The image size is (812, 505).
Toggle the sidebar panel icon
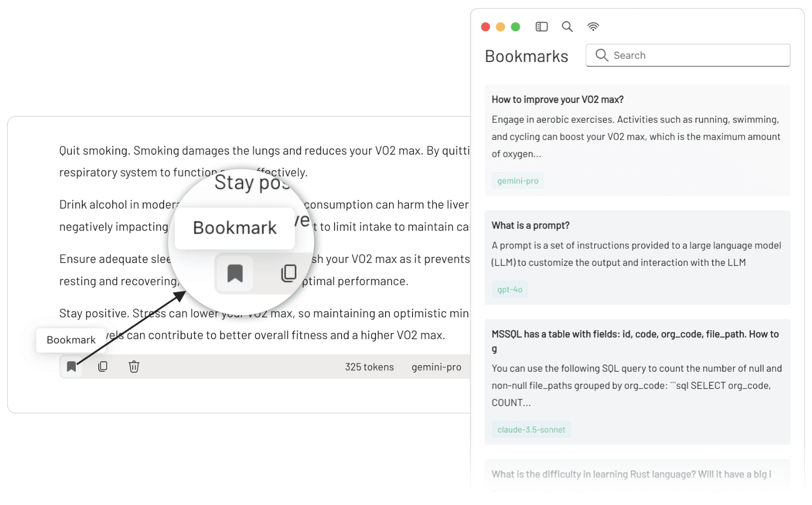click(541, 26)
